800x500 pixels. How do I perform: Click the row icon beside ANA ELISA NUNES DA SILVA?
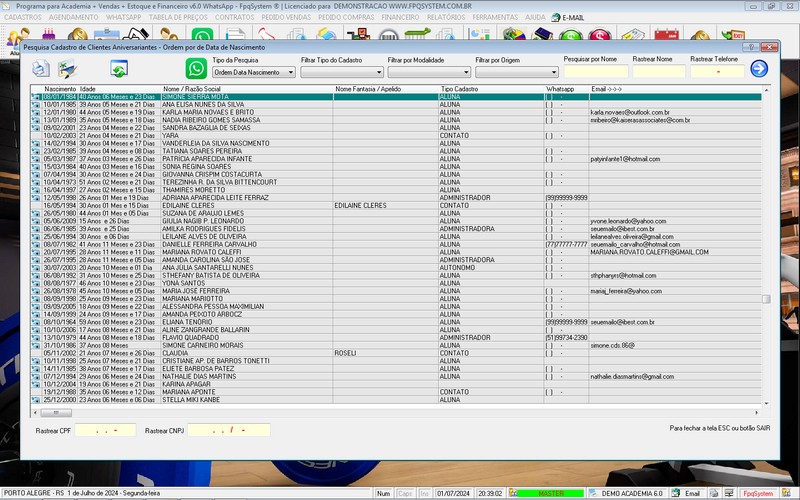click(x=36, y=104)
